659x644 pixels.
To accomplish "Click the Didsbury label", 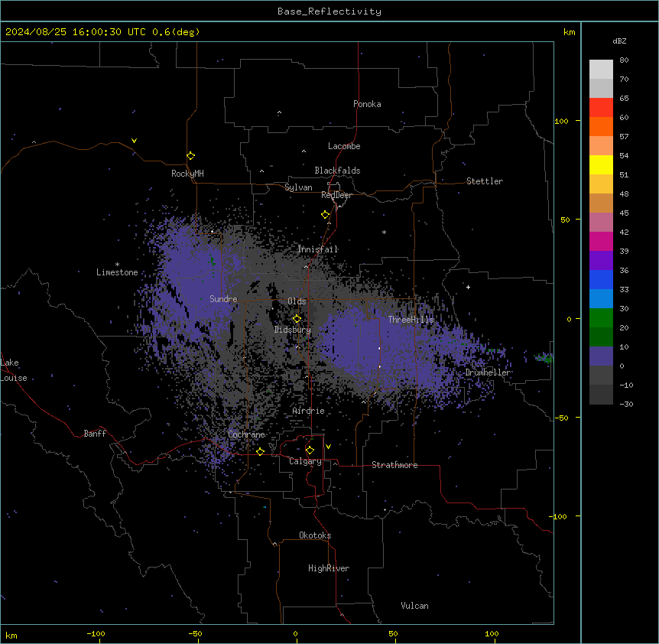I will coord(293,330).
